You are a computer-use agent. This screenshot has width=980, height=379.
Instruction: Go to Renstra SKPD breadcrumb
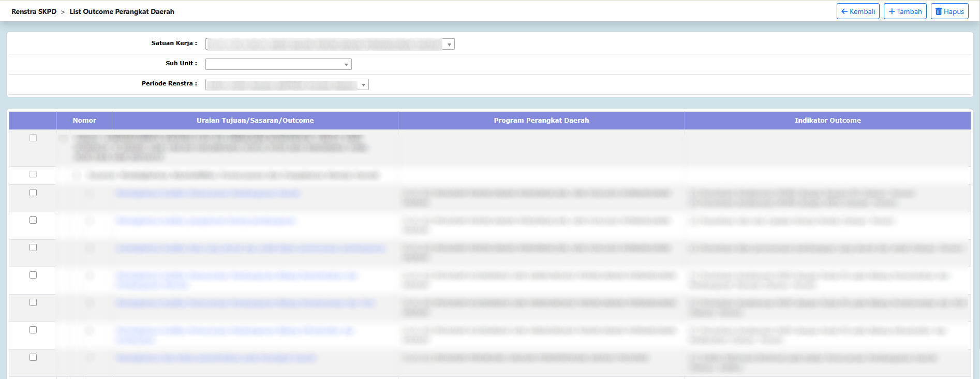[34, 11]
